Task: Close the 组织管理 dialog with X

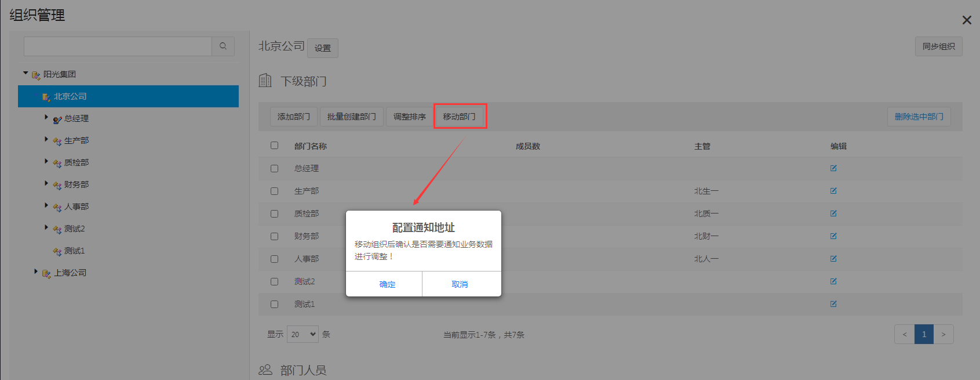Action: (x=967, y=20)
